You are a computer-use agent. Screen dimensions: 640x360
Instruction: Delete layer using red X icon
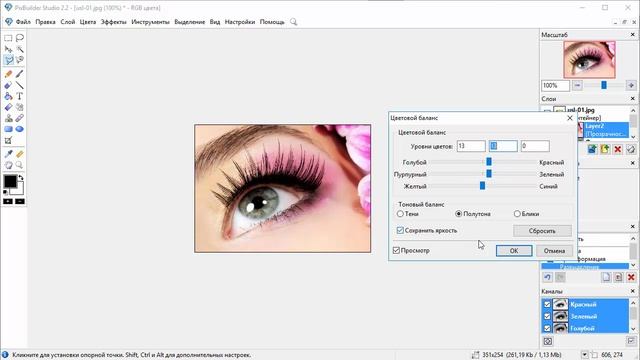(x=618, y=149)
